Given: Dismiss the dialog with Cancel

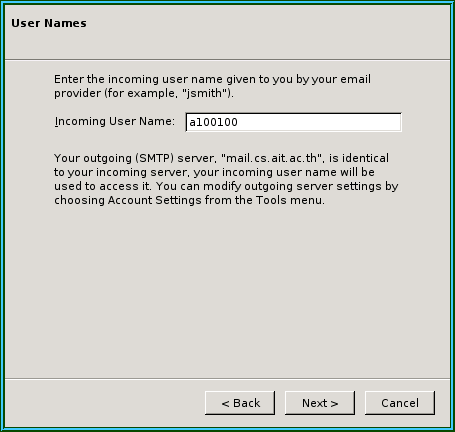Looking at the screenshot, I should [400, 403].
